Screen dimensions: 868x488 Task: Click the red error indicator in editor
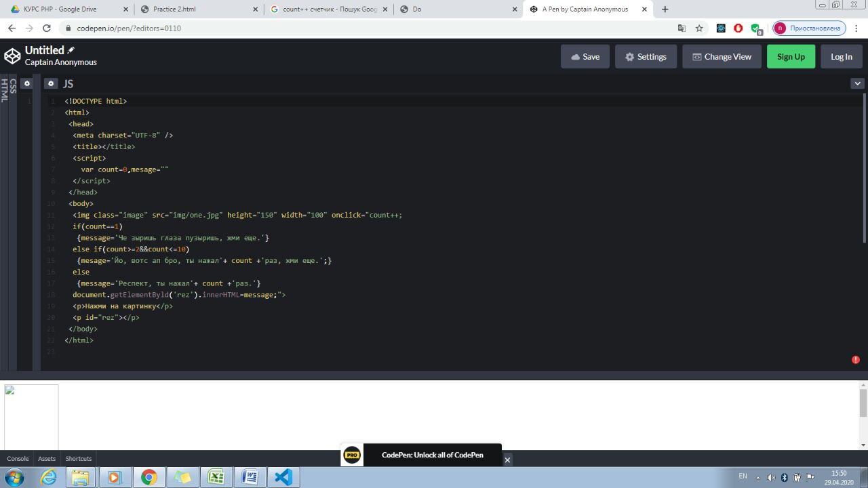[x=856, y=360]
